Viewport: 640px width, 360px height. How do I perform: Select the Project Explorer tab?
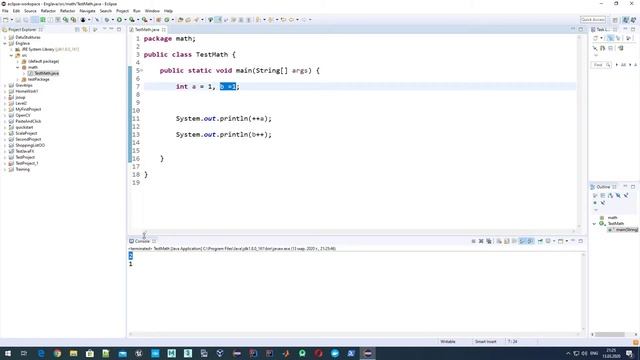22,30
